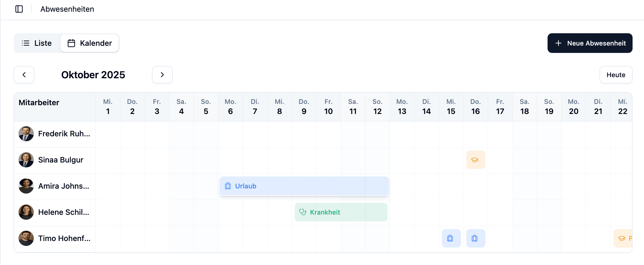This screenshot has height=265, width=644.
Task: Click the calendar icon on Kalender tab
Action: 71,43
